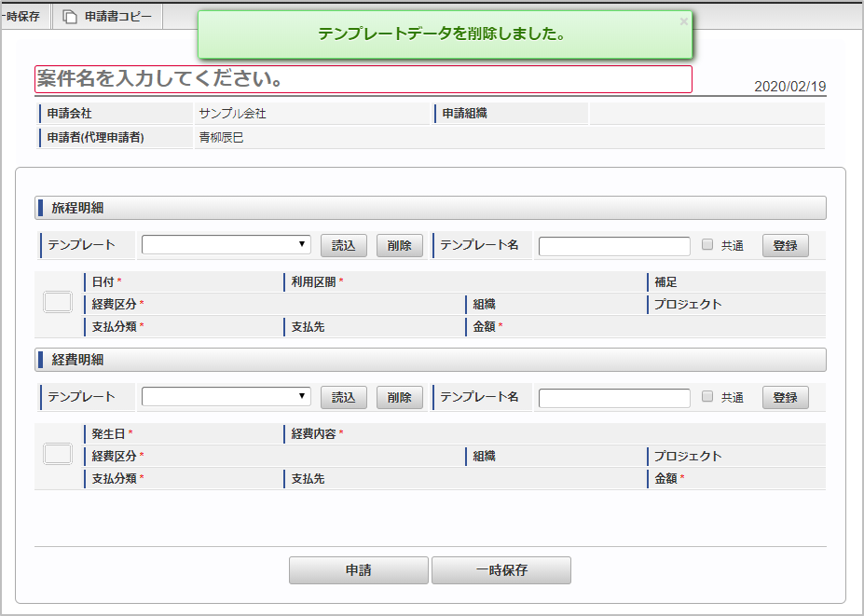Image resolution: width=864 pixels, height=616 pixels.
Task: Open the 経費明細 template dropdown
Action: coord(226,397)
